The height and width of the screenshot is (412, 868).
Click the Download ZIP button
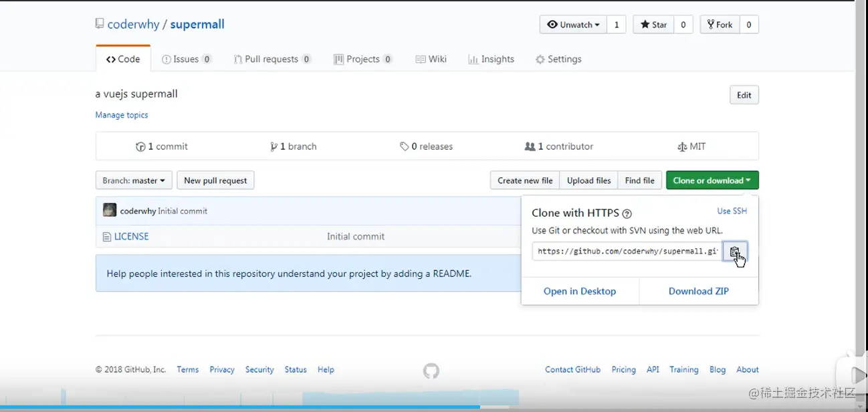[698, 292]
